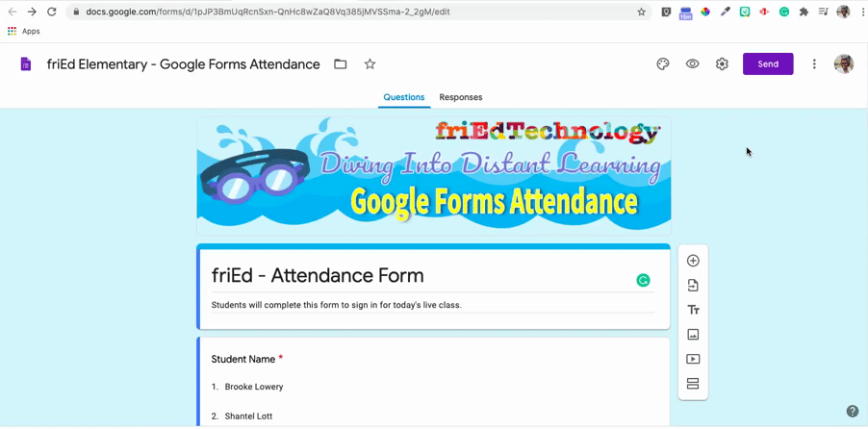
Task: Click the eyedropper color picker extension
Action: click(725, 12)
